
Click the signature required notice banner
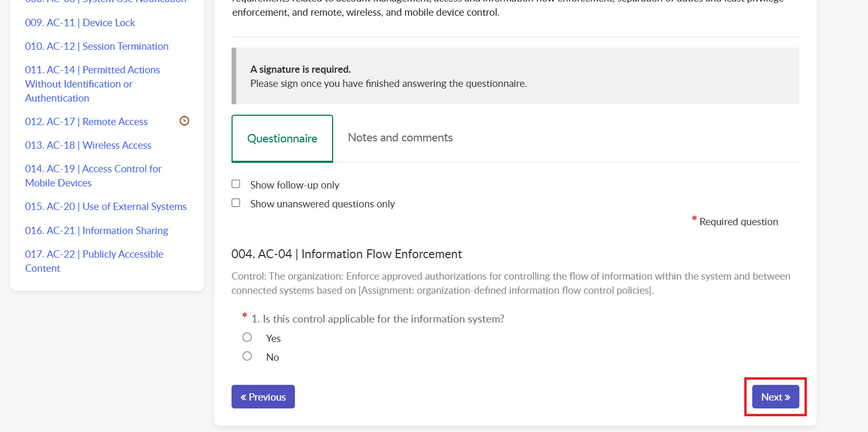pos(515,76)
